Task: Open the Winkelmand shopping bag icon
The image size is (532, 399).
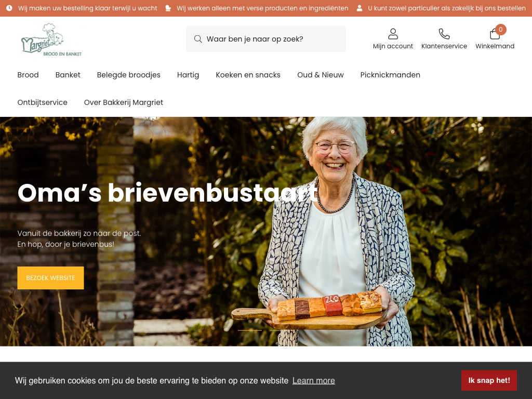Action: 495,34
